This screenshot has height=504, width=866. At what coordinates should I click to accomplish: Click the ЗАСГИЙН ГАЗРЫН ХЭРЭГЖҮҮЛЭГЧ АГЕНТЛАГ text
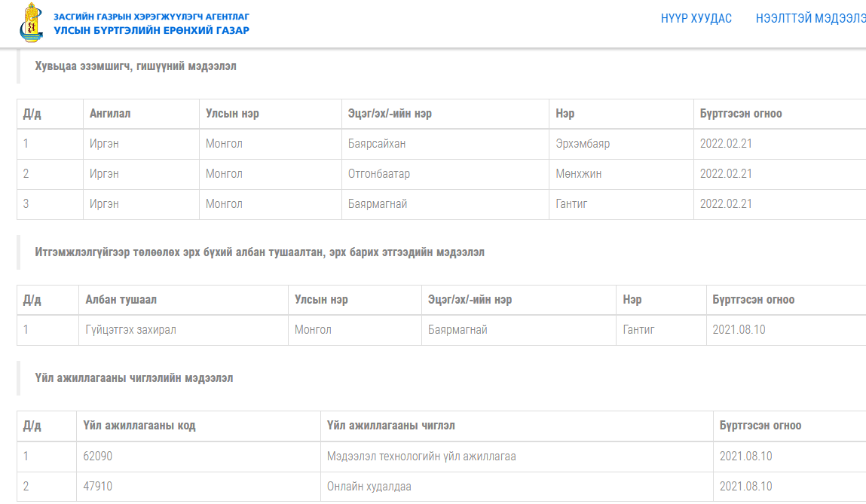click(x=151, y=16)
